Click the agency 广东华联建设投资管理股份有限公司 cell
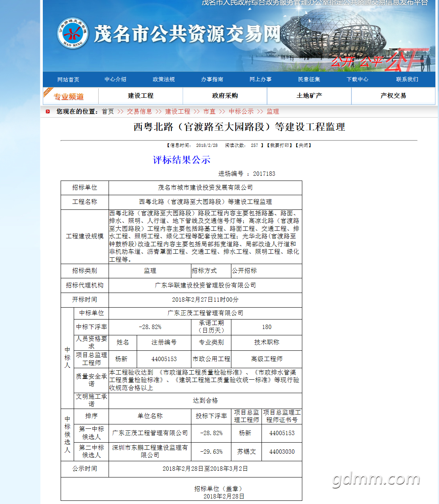The height and width of the screenshot is (504, 439). point(205,285)
